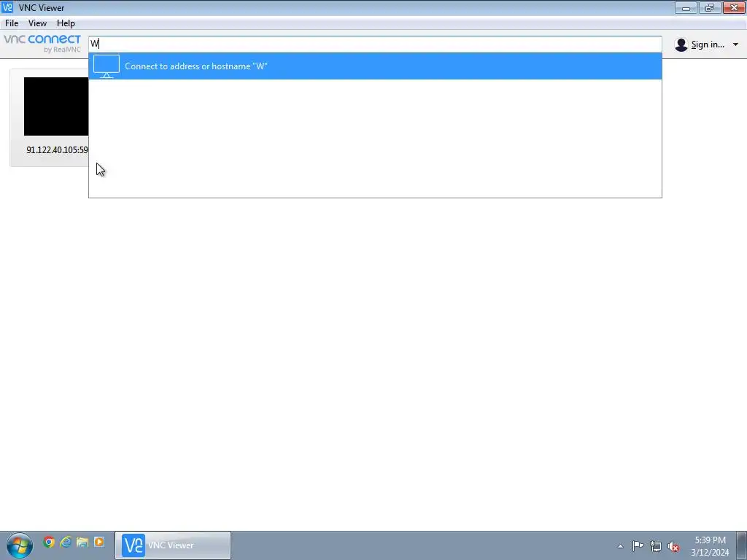Click the user avatar icon beside Sign in
Image resolution: width=747 pixels, height=560 pixels.
681,44
